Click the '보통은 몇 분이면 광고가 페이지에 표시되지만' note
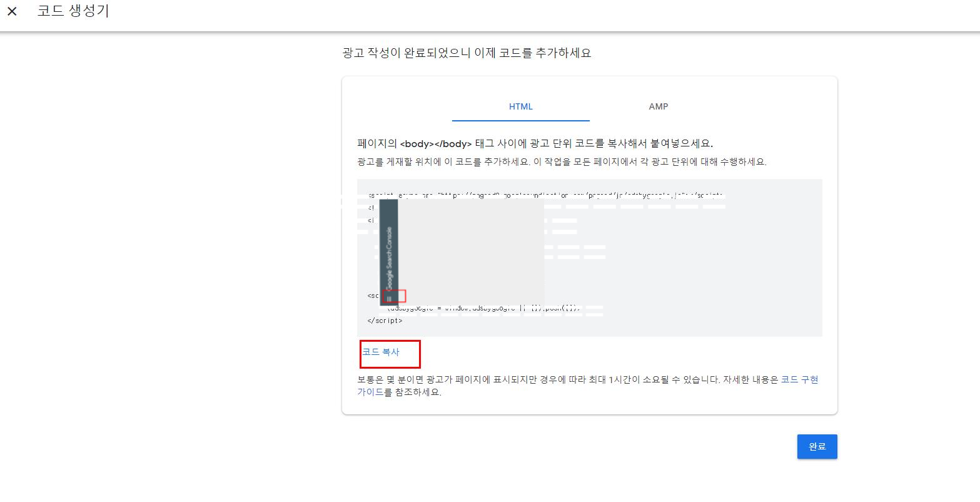Screen dimensions: 980x502 [x=588, y=386]
